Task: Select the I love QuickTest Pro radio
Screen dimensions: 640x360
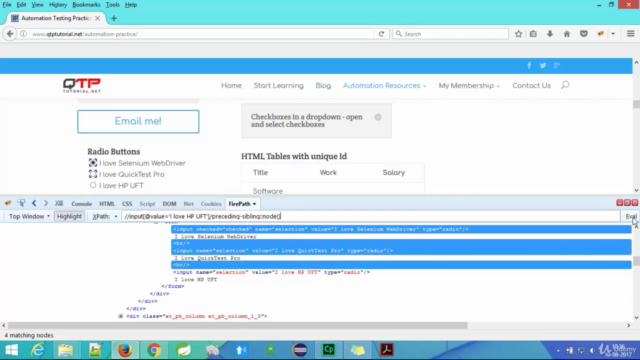Action: tap(93, 174)
